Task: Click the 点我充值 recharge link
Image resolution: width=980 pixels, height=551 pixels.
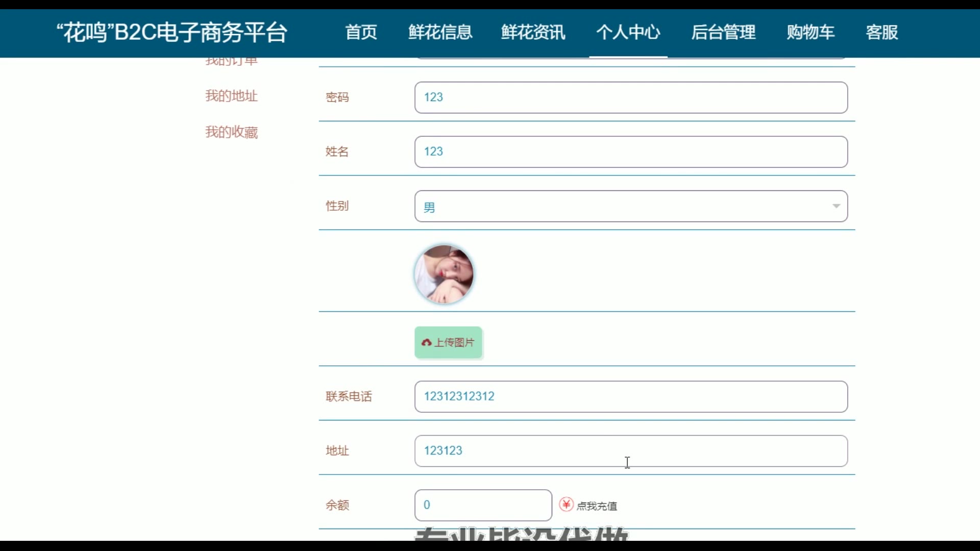Action: click(x=597, y=506)
